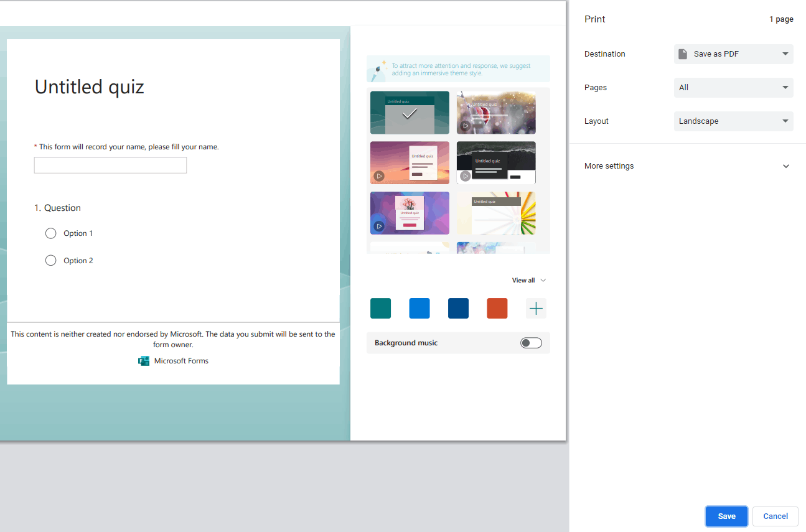Expand More settings section

coord(687,166)
